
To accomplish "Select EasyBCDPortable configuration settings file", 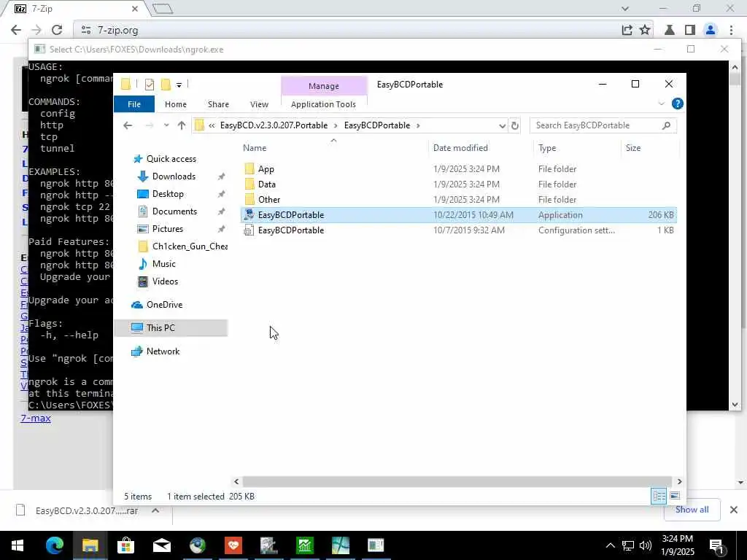I will coord(458,230).
